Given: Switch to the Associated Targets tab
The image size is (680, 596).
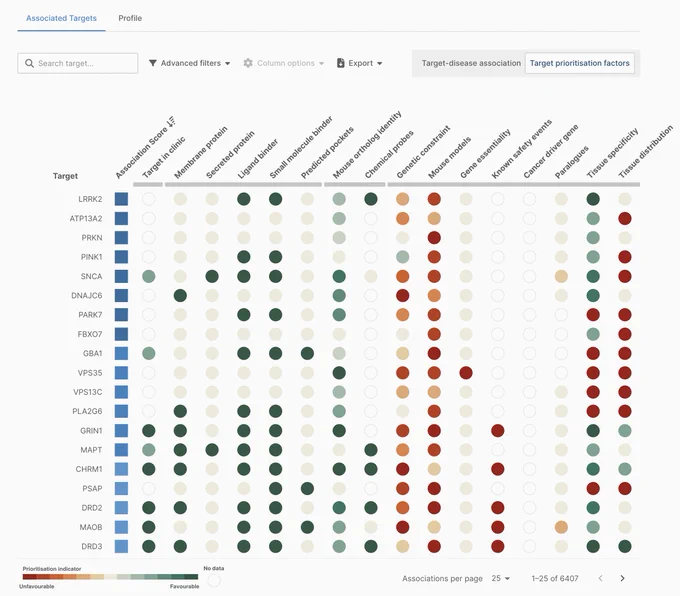Looking at the screenshot, I should [x=61, y=18].
